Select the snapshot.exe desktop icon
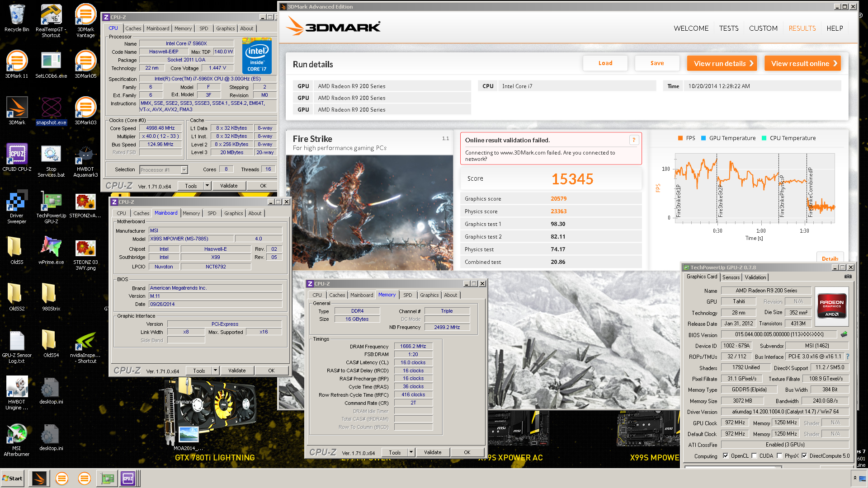Viewport: 868px width, 488px height. coord(51,111)
